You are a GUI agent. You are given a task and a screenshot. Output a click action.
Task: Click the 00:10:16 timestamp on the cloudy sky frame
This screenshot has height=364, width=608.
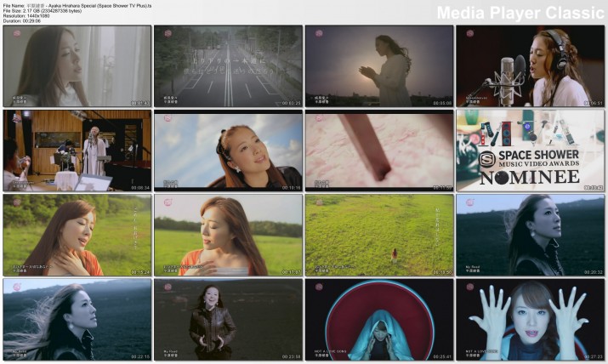click(x=291, y=188)
